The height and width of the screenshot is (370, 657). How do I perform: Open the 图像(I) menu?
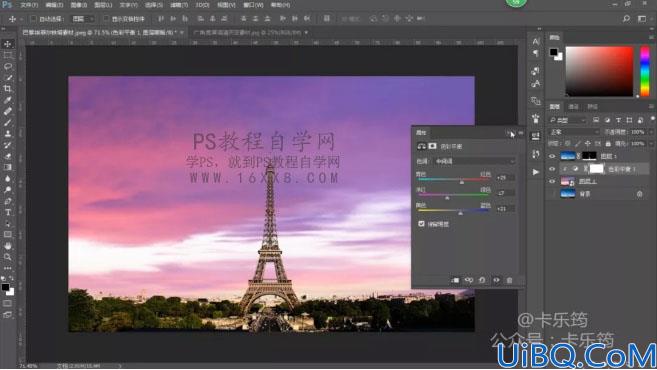79,5
